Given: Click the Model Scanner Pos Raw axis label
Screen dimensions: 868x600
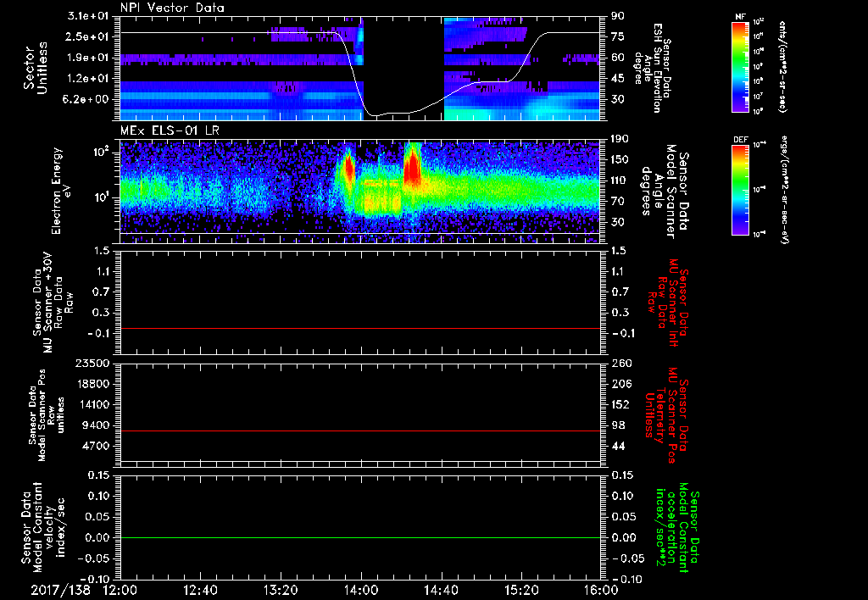Looking at the screenshot, I should [x=47, y=415].
